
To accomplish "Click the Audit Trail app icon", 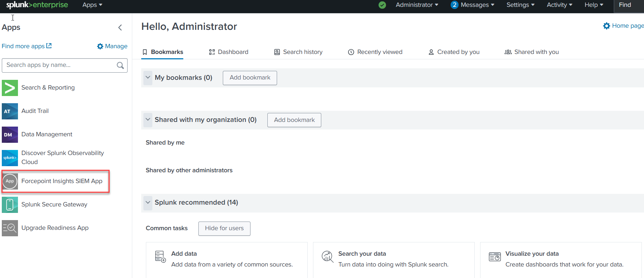I will point(10,111).
